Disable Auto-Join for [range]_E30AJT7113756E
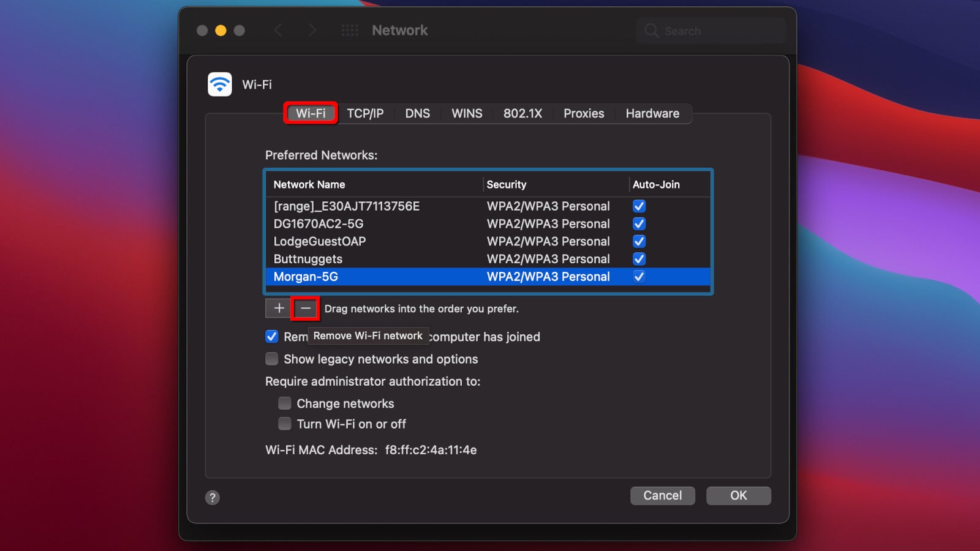The width and height of the screenshot is (980, 551). click(x=639, y=206)
